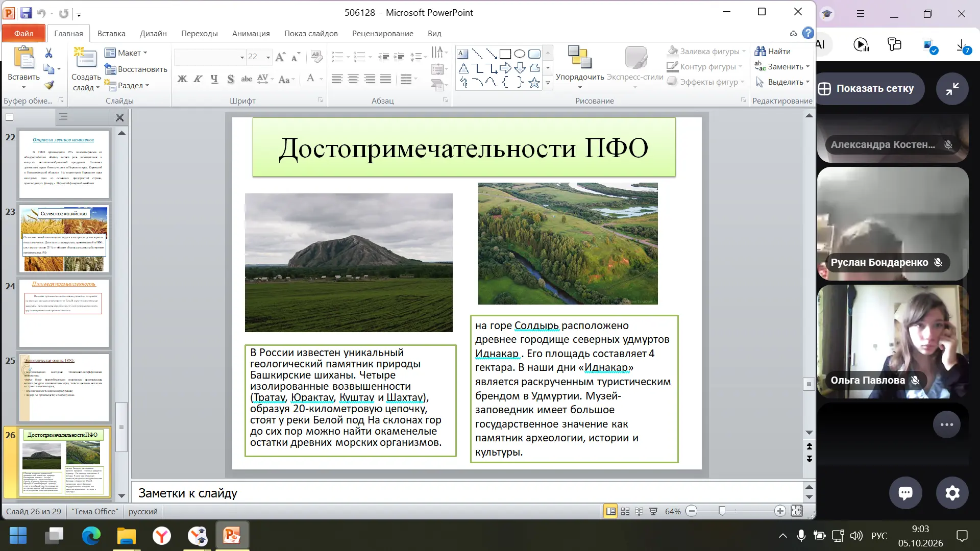Open Reading view from status bar

(639, 511)
